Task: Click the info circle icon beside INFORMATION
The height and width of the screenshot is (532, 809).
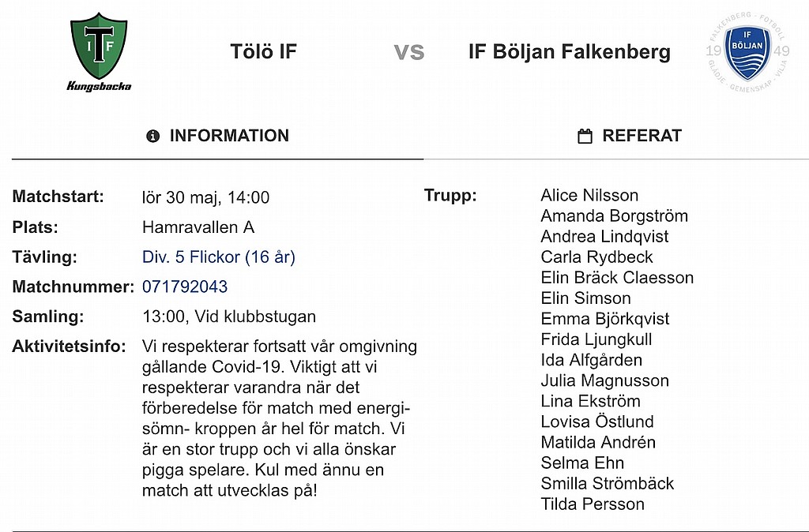Action: tap(153, 137)
